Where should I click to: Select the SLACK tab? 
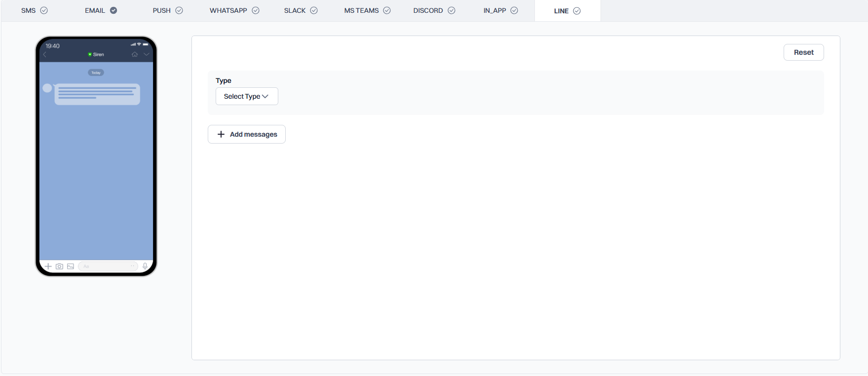pyautogui.click(x=301, y=10)
